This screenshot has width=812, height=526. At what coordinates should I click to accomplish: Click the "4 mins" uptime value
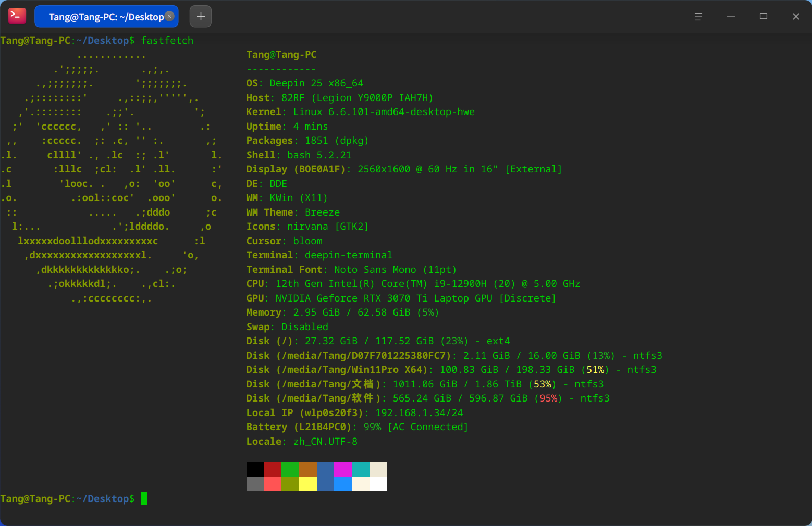click(311, 127)
